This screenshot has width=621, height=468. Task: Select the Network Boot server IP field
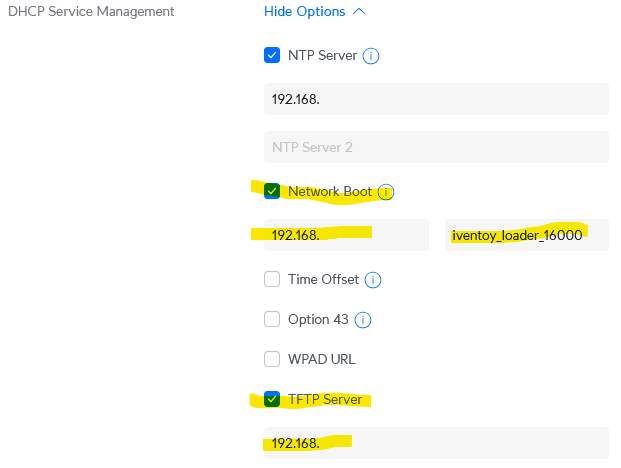pyautogui.click(x=346, y=235)
